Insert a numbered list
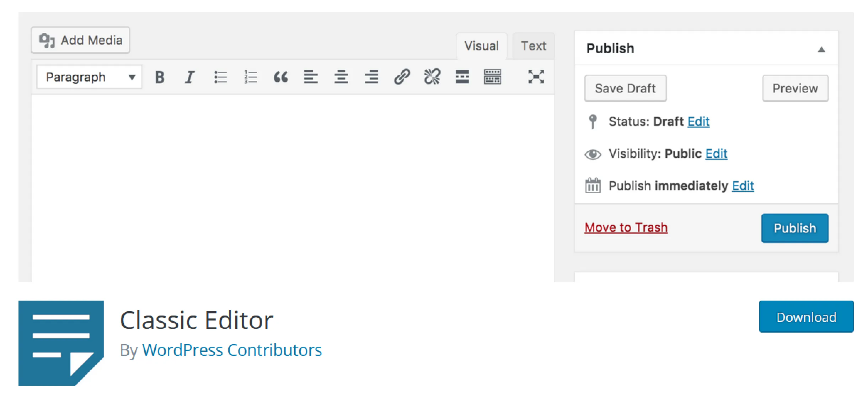Viewport: 868px width, 420px height. coord(251,77)
